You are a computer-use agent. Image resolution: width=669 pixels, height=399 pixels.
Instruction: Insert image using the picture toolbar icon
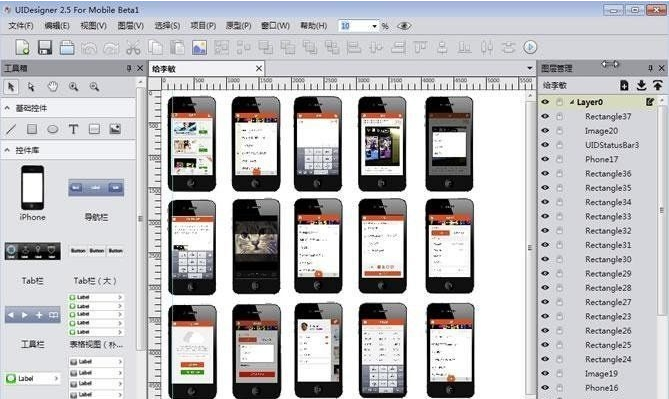point(199,47)
